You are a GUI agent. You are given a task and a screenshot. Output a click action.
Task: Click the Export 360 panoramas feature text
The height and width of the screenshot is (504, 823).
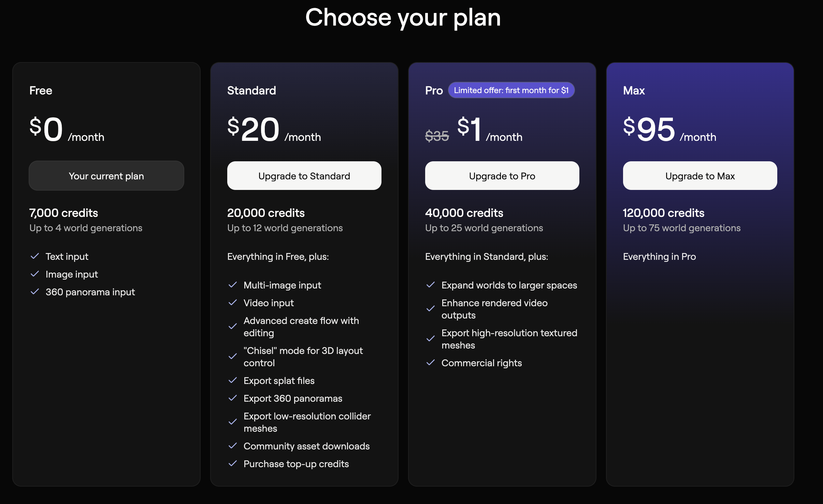(x=293, y=398)
